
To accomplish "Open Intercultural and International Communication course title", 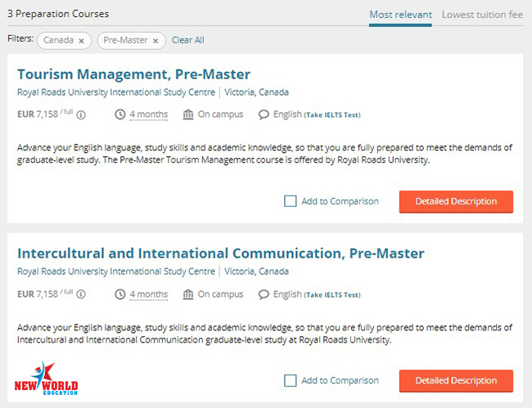I will 221,253.
